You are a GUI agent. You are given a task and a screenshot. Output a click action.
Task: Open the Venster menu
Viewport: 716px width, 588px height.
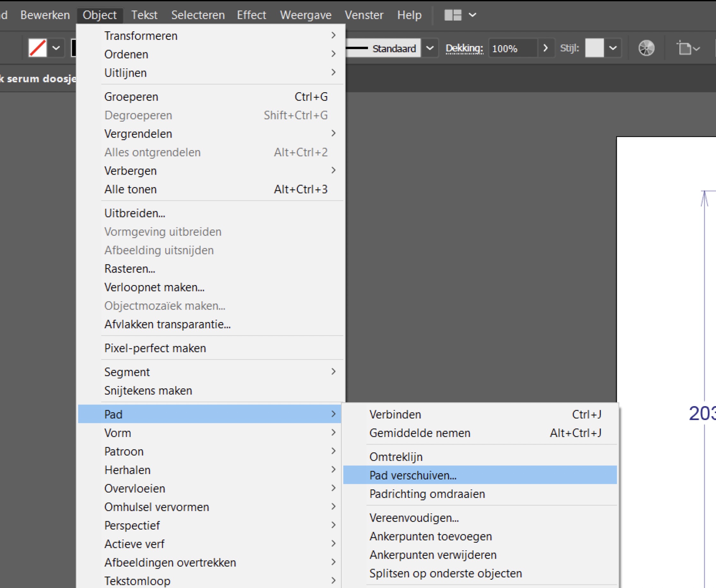tap(364, 15)
